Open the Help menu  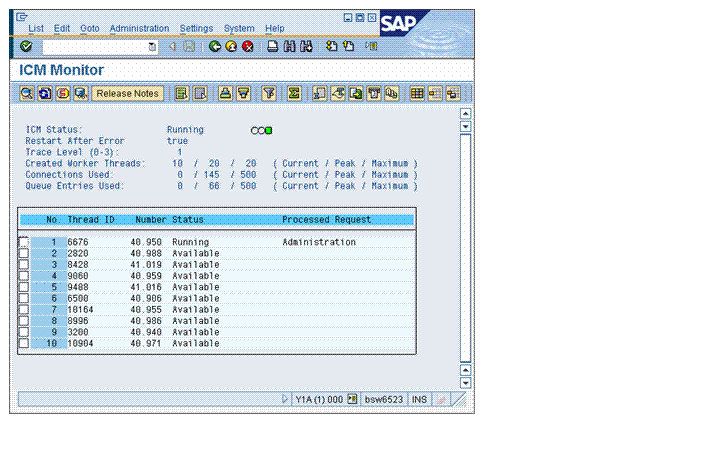tap(275, 28)
